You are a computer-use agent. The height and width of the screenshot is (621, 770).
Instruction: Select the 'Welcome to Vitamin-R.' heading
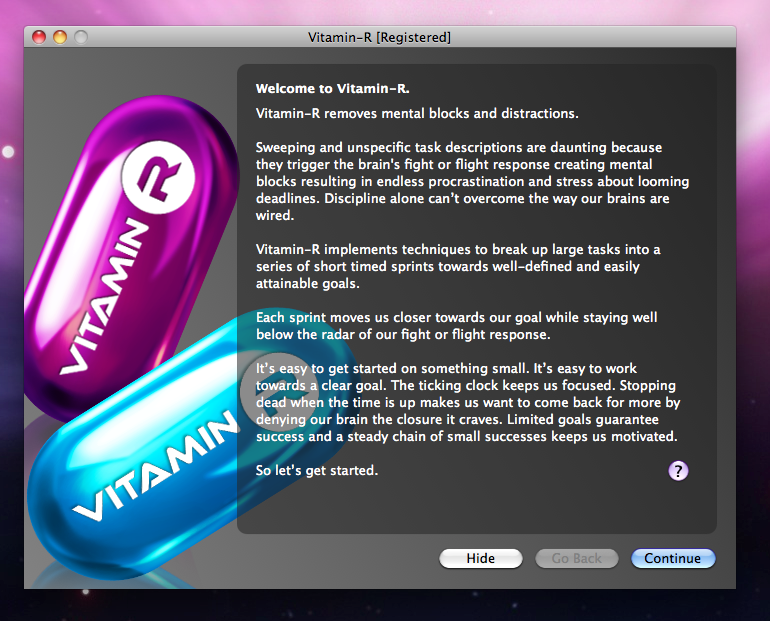click(332, 89)
